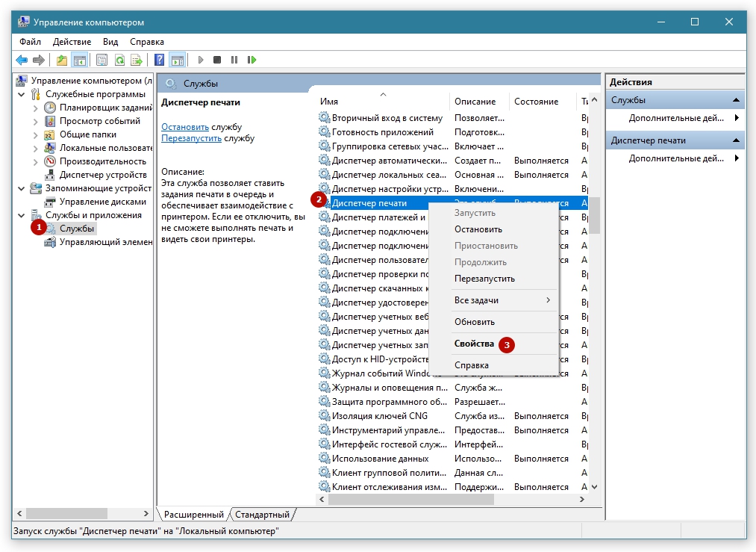Open the Действие menu

[x=72, y=42]
